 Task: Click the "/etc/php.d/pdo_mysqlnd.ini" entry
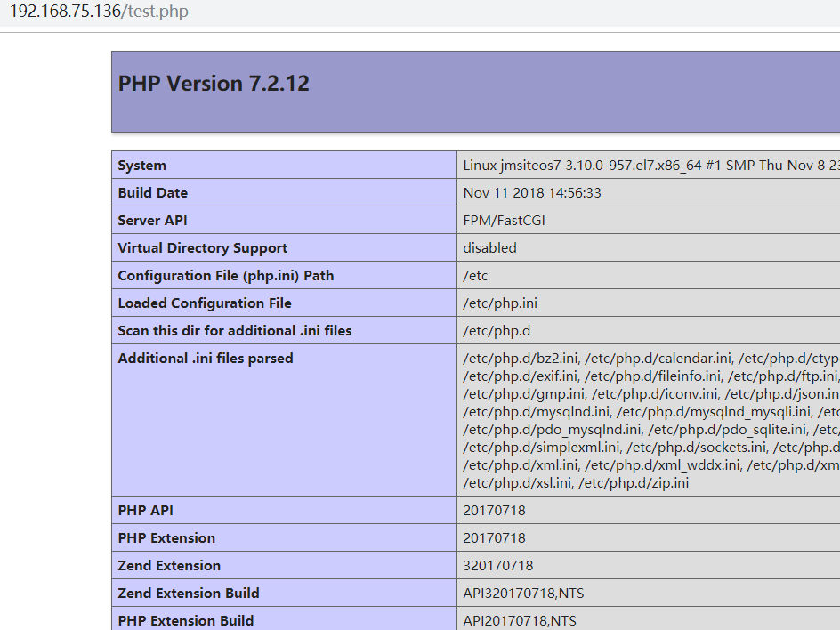coord(552,429)
